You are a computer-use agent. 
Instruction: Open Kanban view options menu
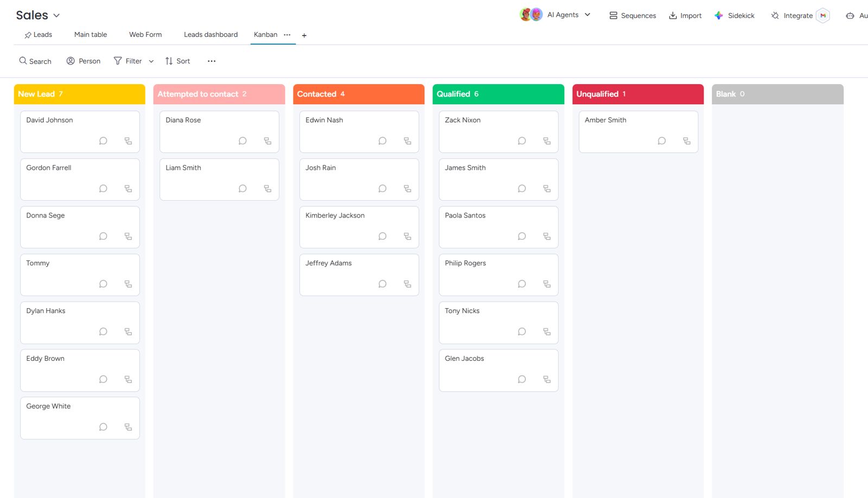(287, 35)
